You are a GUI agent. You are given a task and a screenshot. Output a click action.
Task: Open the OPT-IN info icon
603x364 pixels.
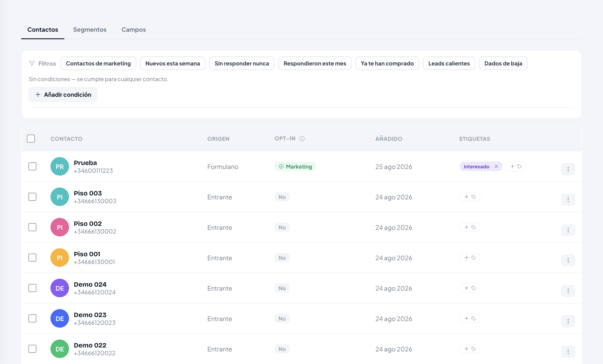[x=302, y=139]
